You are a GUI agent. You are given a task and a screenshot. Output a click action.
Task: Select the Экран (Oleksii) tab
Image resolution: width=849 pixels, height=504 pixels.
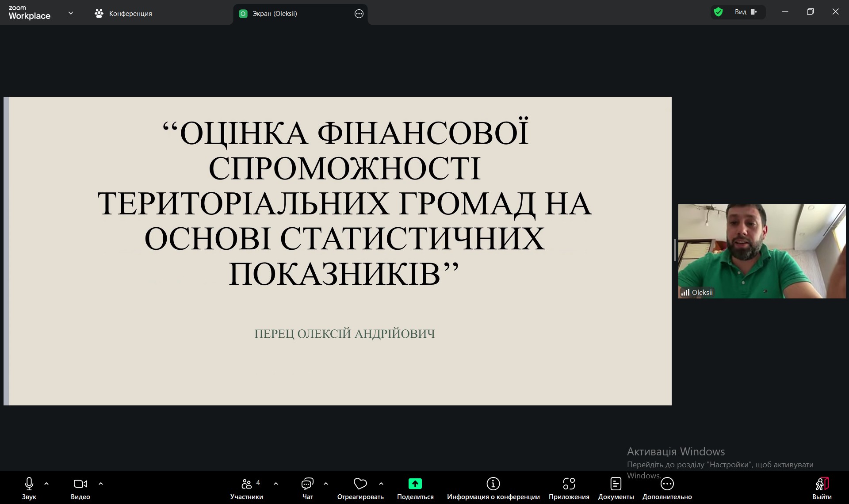click(x=274, y=14)
